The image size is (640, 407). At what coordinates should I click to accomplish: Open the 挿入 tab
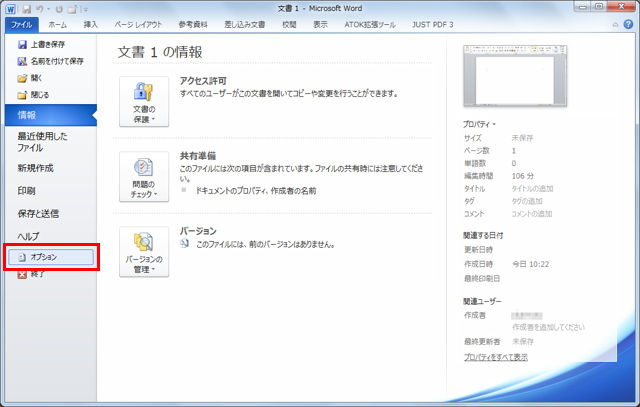point(91,24)
